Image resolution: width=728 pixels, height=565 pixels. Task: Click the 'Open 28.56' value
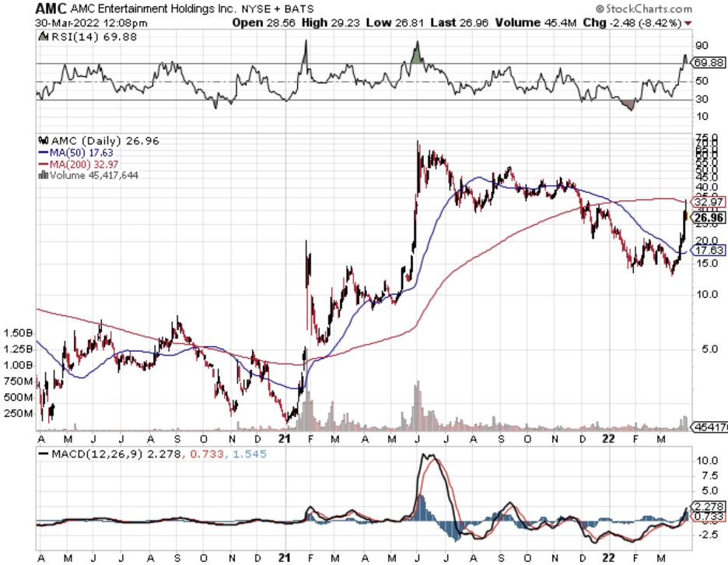tap(264, 23)
